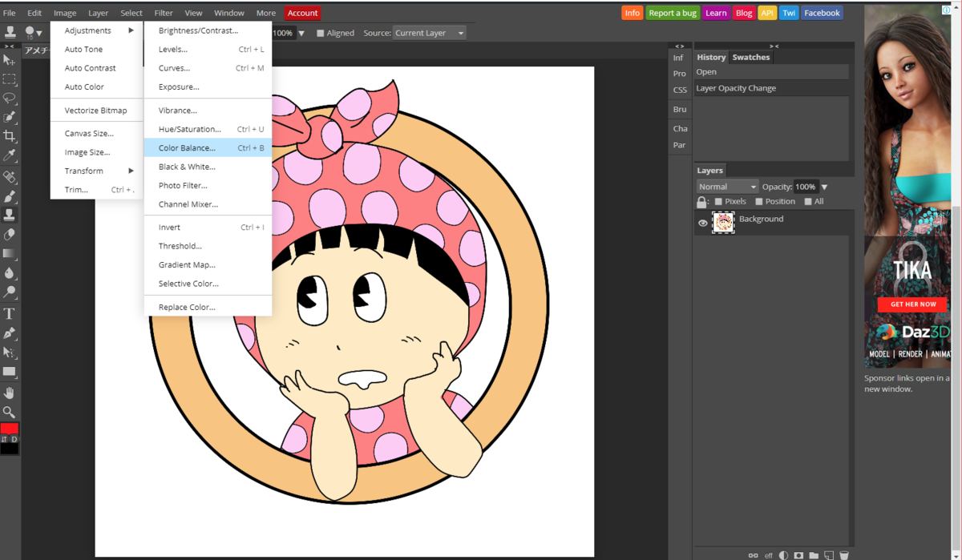The height and width of the screenshot is (560, 962).
Task: Activate the Hand tool
Action: [9, 393]
